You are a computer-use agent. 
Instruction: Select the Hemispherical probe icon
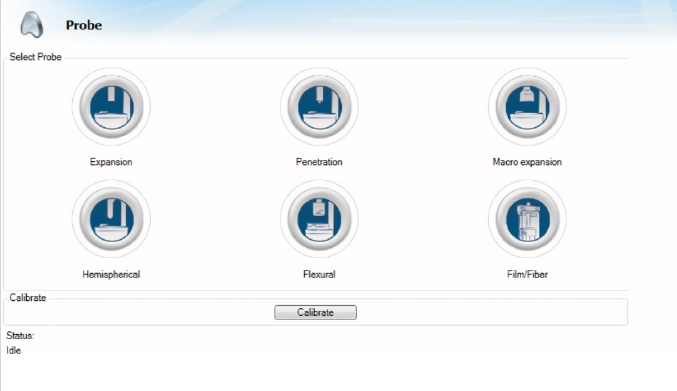point(111,219)
